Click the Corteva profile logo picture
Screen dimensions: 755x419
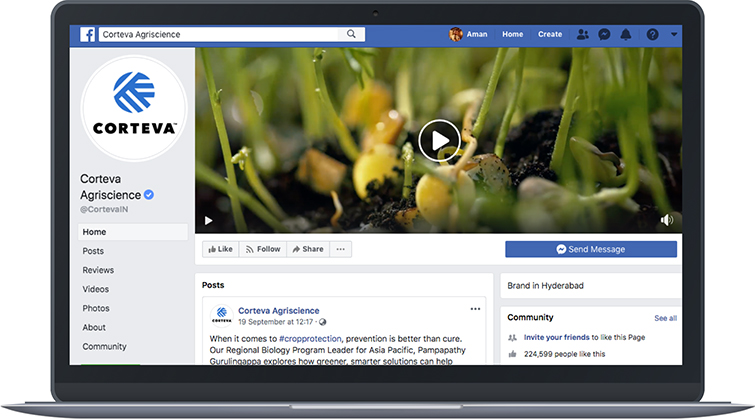134,108
